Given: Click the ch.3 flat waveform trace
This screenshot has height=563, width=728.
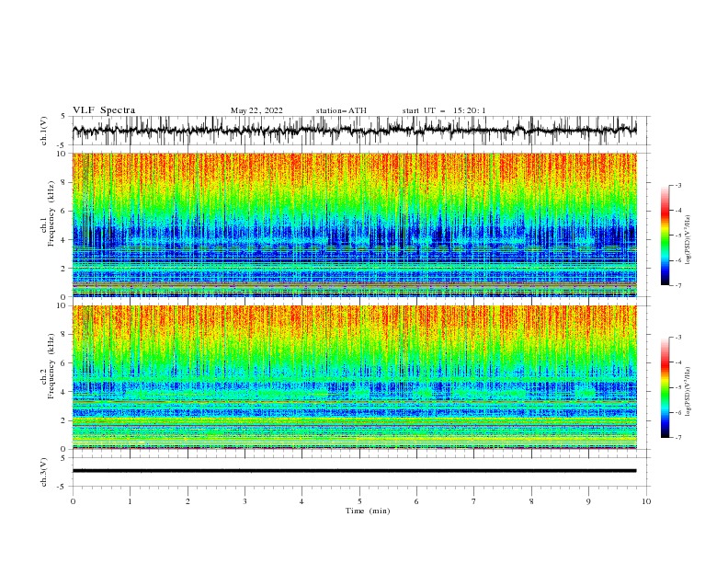Looking at the screenshot, I should point(354,471).
